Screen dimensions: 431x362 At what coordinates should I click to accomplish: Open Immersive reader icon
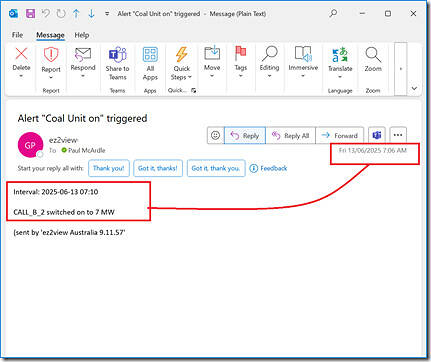[x=303, y=54]
